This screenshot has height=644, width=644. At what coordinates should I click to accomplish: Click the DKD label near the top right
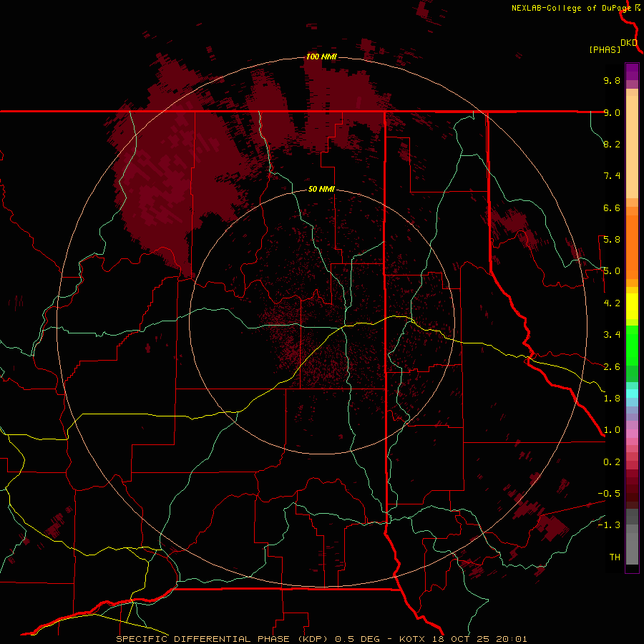[629, 43]
